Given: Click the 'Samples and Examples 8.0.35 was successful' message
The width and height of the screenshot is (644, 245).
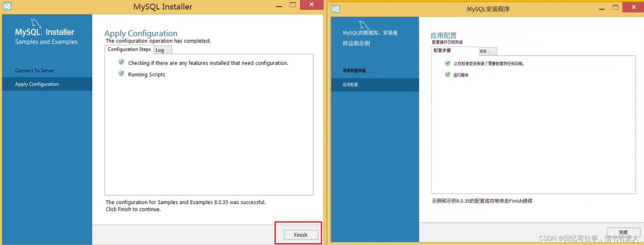Looking at the screenshot, I should coord(185,202).
